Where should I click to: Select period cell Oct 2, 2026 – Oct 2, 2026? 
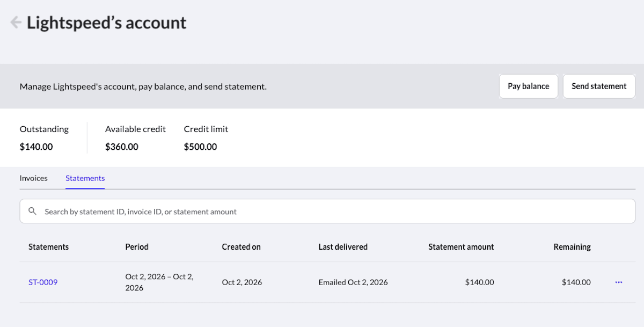(x=159, y=282)
